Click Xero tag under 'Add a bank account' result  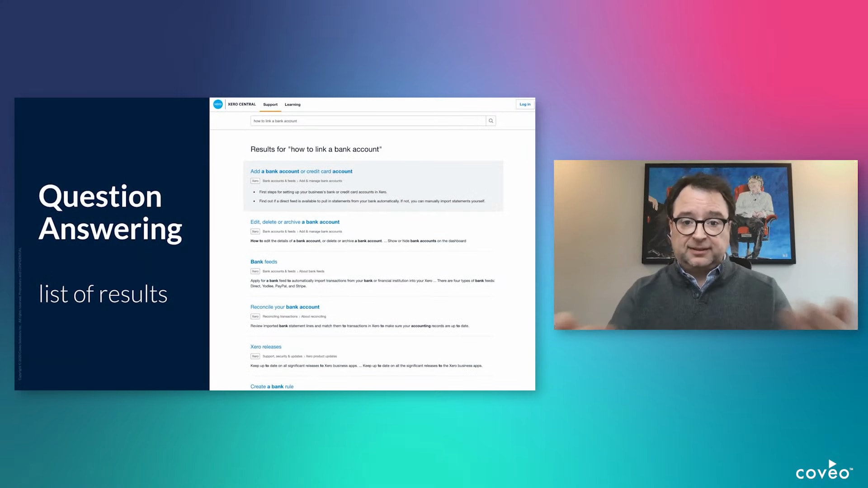click(x=255, y=181)
